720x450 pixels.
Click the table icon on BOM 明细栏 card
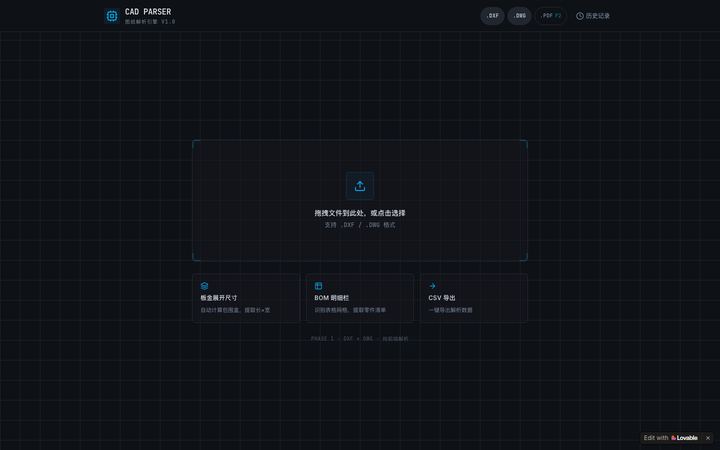tap(318, 286)
